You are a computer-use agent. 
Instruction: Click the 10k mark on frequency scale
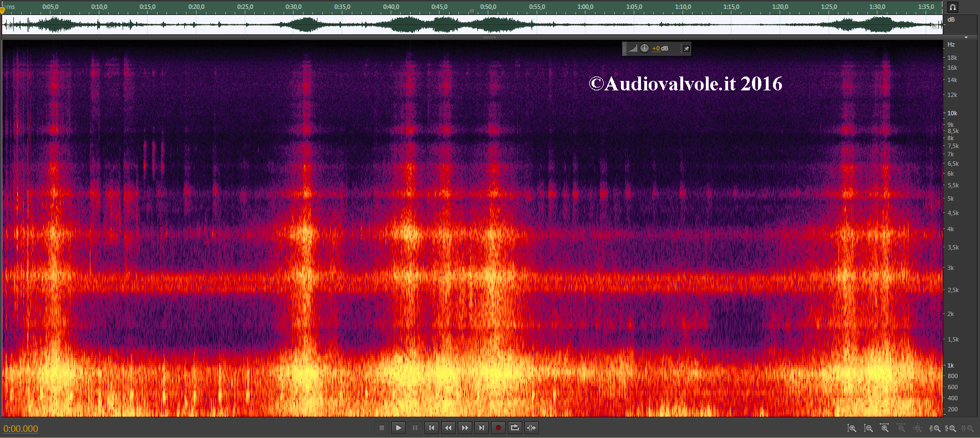click(x=952, y=113)
